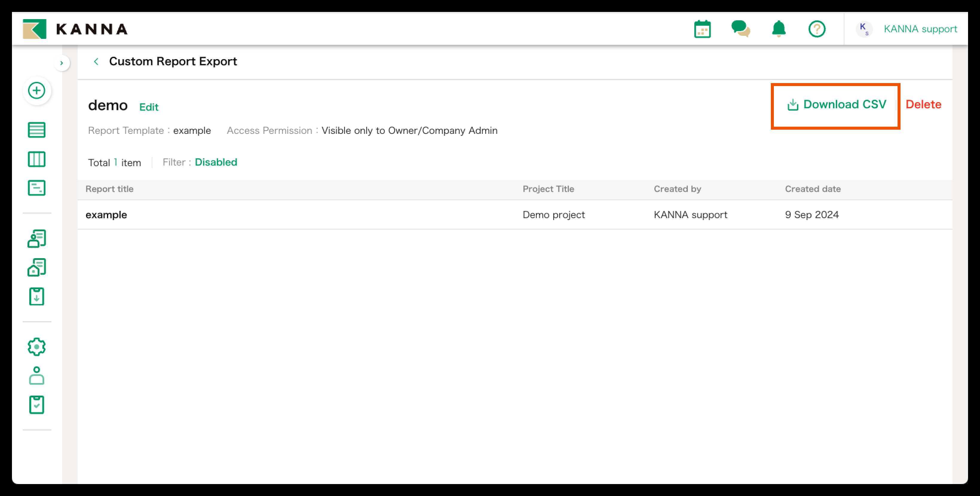980x496 pixels.
Task: Go back using the left chevron
Action: [x=96, y=61]
